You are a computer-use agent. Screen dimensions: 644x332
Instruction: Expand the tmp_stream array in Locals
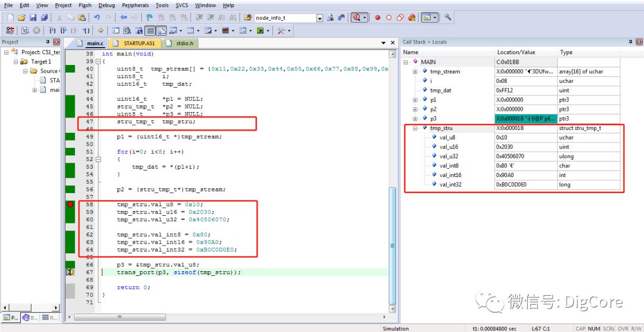[x=415, y=72]
